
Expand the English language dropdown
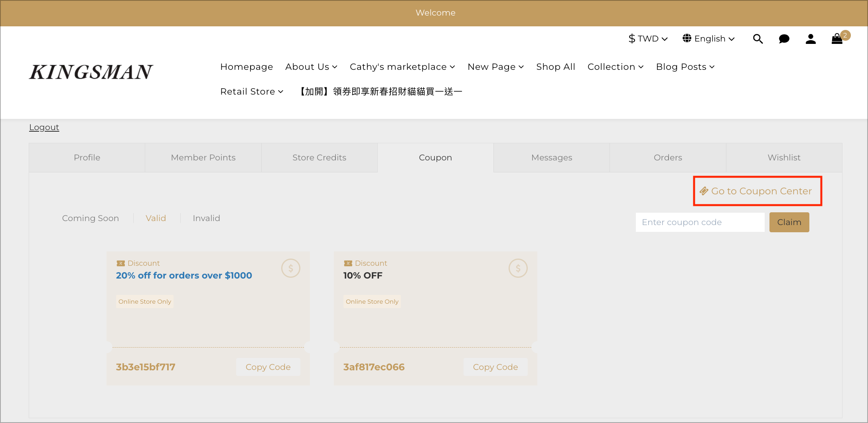click(x=709, y=39)
